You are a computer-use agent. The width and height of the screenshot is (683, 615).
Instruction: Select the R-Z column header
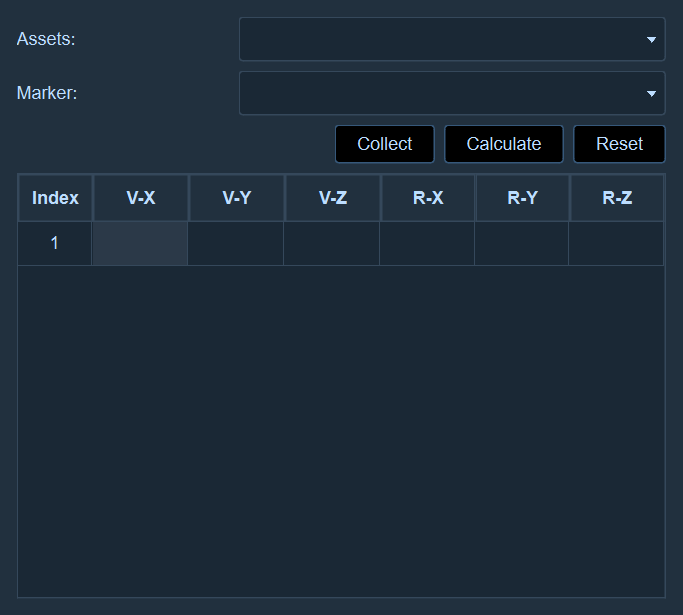click(617, 198)
